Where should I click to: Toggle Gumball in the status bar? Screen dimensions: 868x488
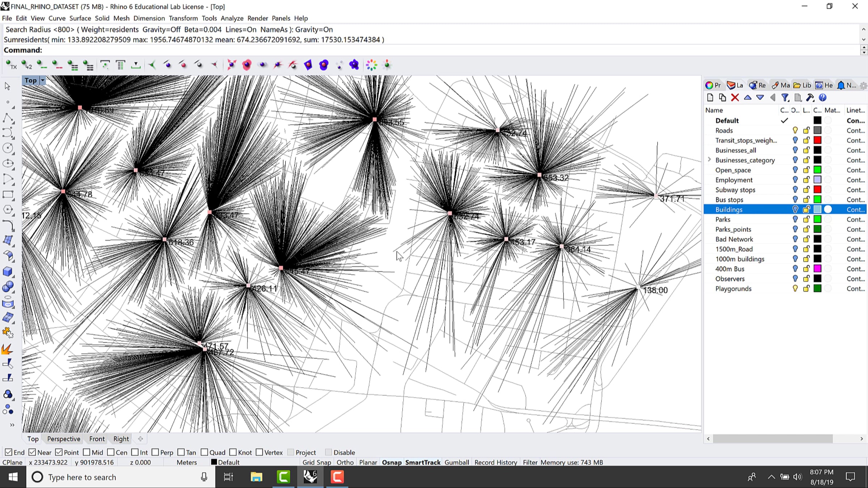pyautogui.click(x=457, y=462)
